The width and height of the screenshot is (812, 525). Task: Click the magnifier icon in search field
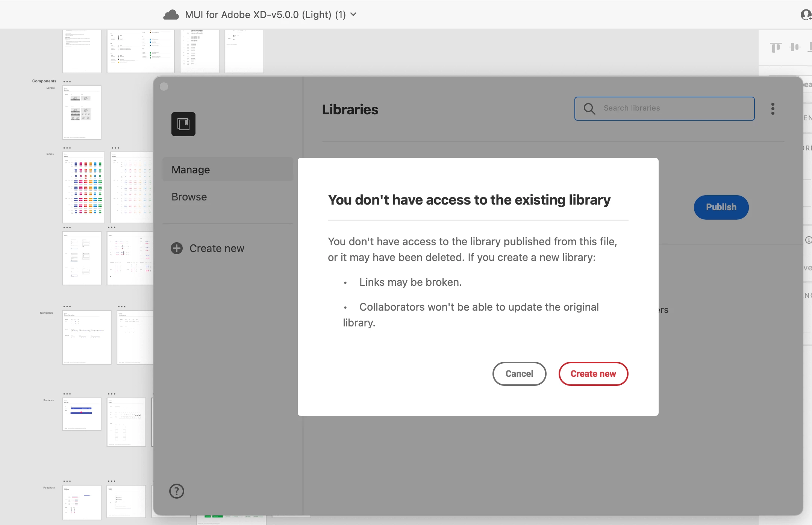(589, 109)
